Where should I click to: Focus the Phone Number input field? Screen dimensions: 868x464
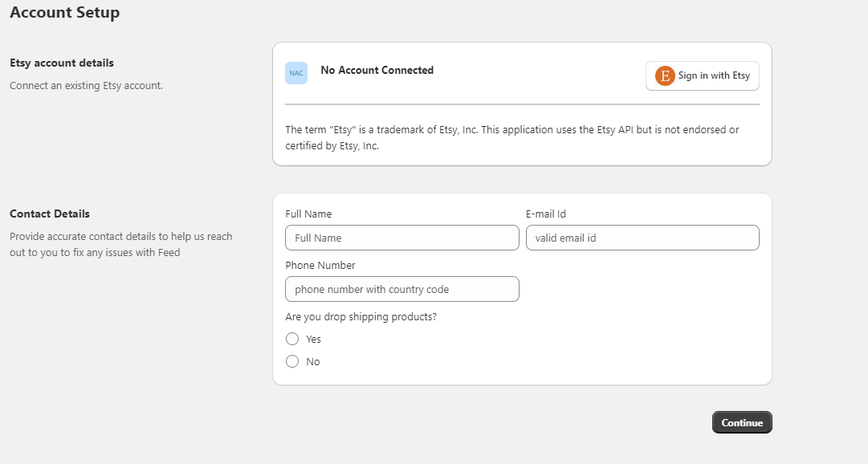pos(402,289)
